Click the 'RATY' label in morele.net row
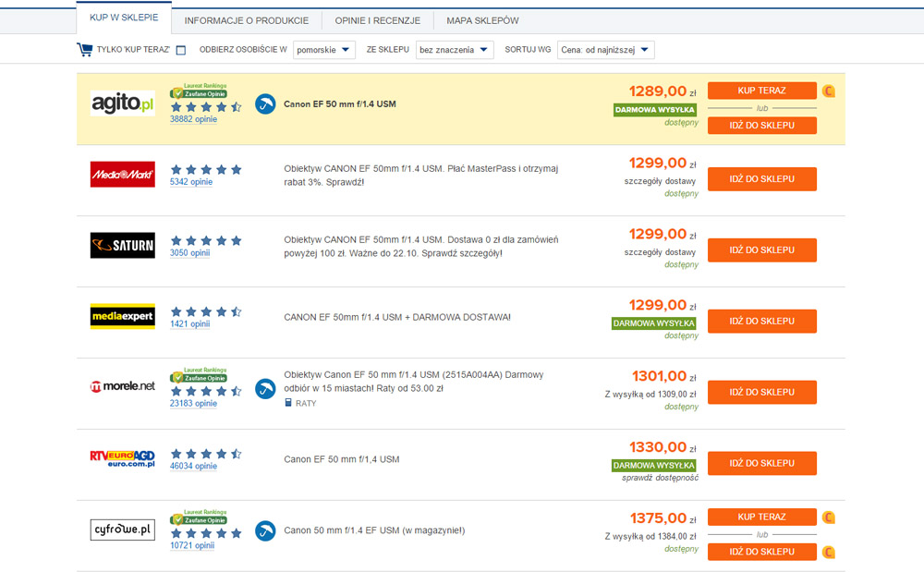The width and height of the screenshot is (924, 572). (306, 404)
